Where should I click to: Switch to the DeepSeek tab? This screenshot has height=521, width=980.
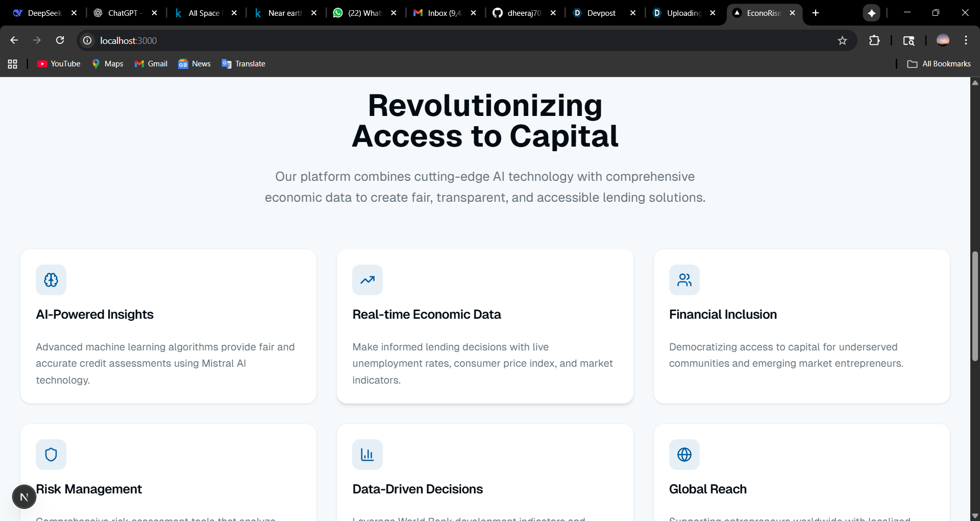pos(37,13)
